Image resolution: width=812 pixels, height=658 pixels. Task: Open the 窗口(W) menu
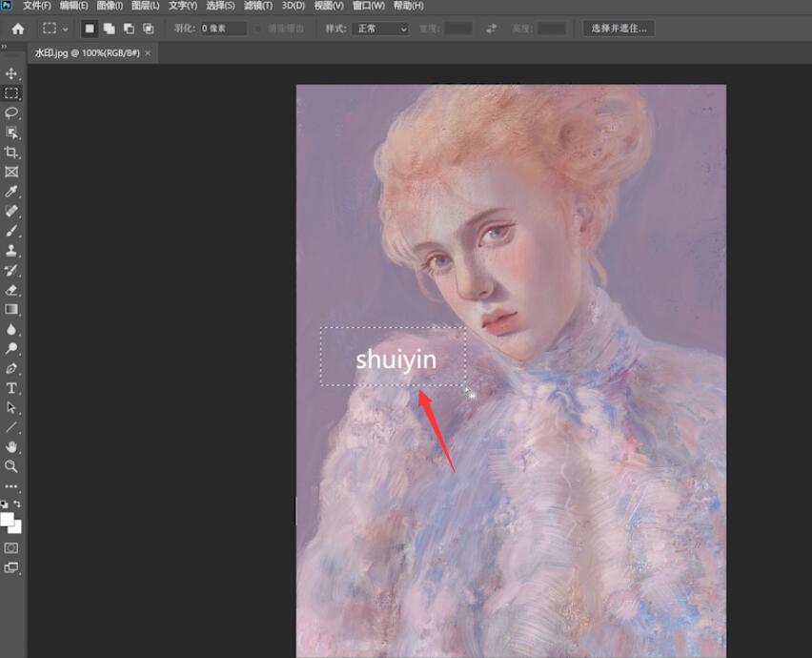coord(369,6)
